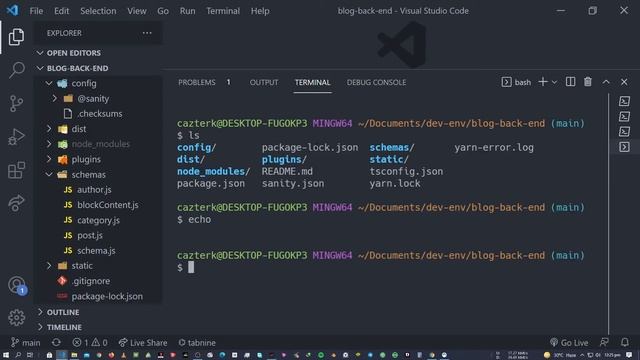640x360 pixels.
Task: Select the fourth active terminal in list
Action: (x=624, y=147)
